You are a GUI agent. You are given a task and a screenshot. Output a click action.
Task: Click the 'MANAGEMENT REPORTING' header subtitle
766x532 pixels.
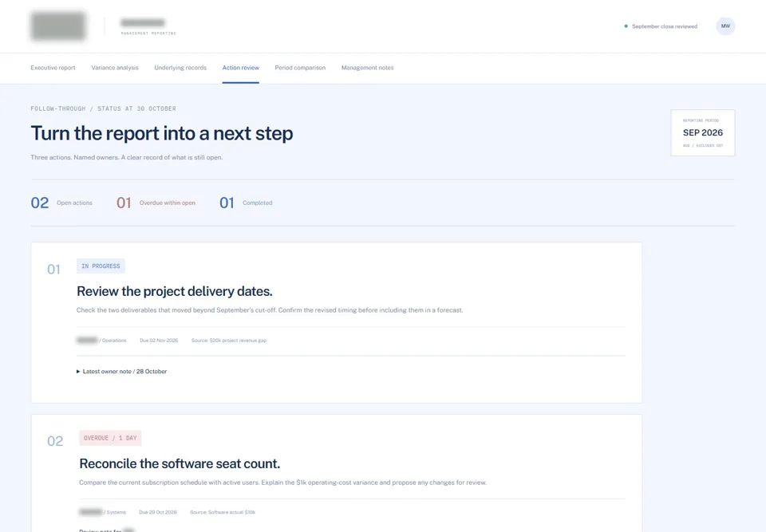[148, 33]
